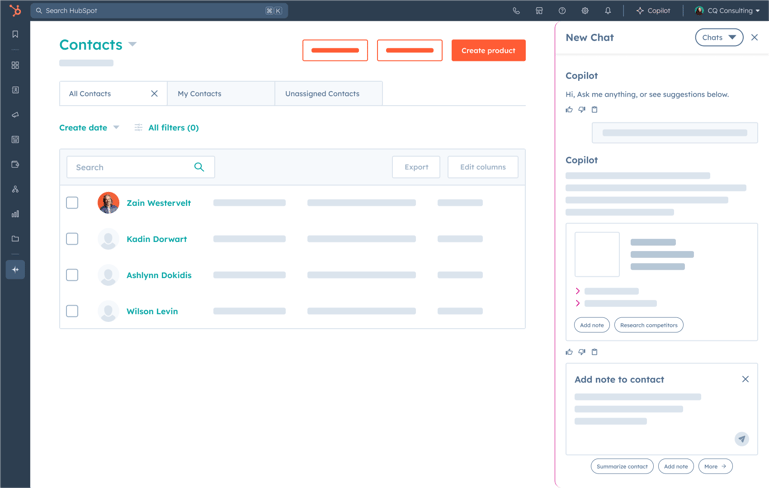The width and height of the screenshot is (769, 488).
Task: Click the More suggestions button
Action: point(715,466)
